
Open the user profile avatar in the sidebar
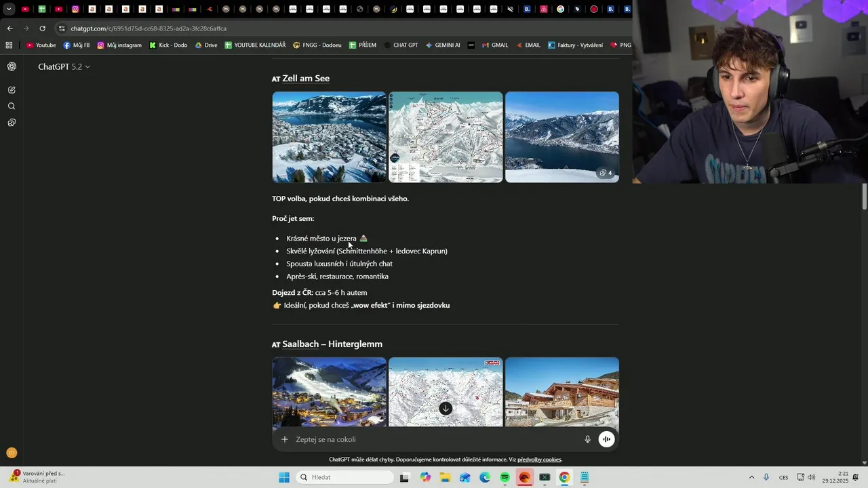click(12, 453)
